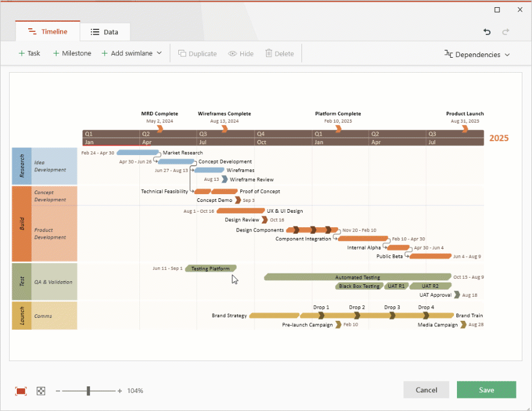Expand the Add swimlane chevron
532x411 pixels.
[x=160, y=53]
